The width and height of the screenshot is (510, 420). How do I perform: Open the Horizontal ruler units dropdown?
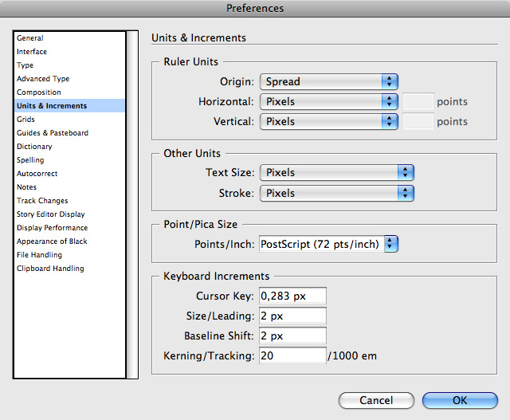pyautogui.click(x=329, y=101)
